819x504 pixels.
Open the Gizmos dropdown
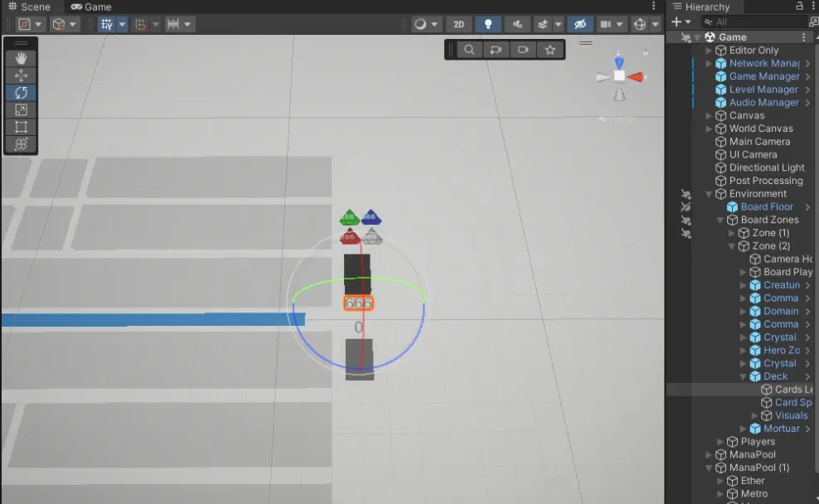[x=645, y=24]
